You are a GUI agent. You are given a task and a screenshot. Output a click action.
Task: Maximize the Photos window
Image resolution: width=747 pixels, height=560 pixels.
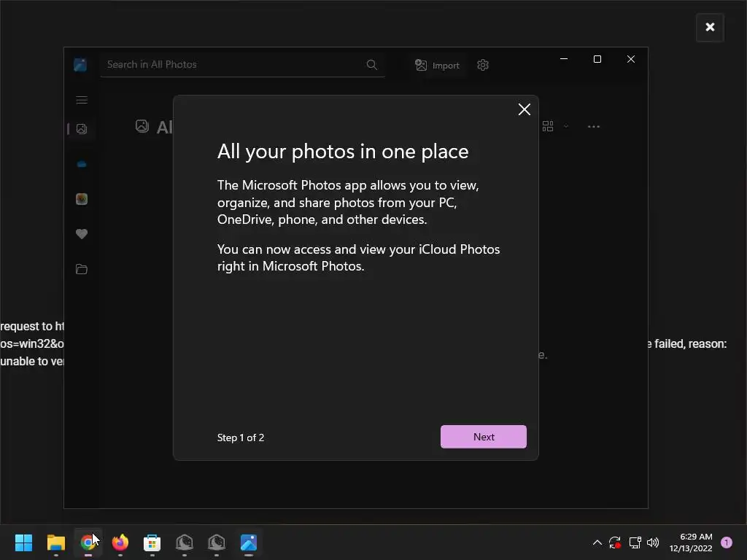pyautogui.click(x=597, y=59)
